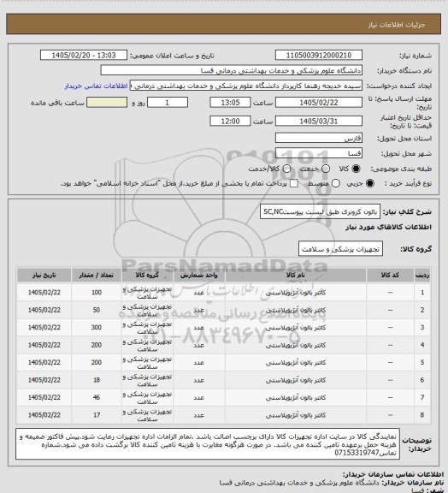Click the نام کالا column header

coord(296,276)
